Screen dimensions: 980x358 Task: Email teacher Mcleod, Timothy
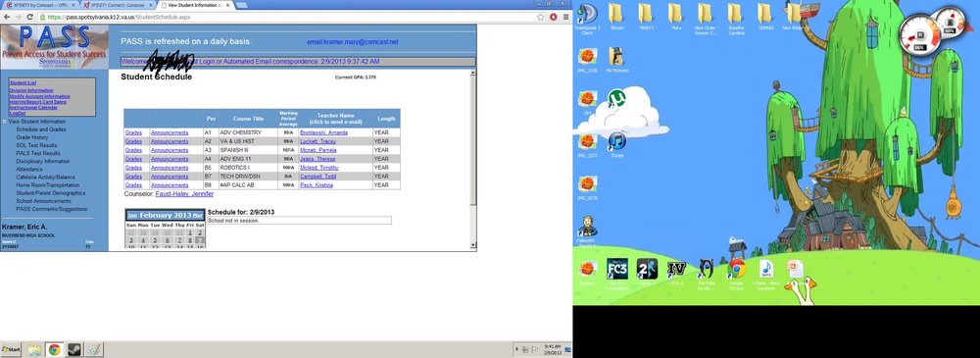tap(318, 168)
